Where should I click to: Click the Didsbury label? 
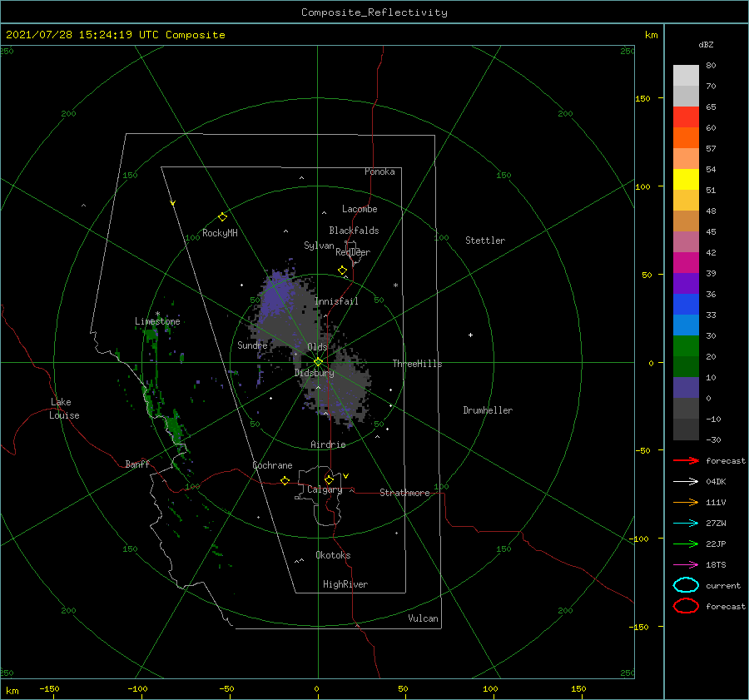point(314,373)
